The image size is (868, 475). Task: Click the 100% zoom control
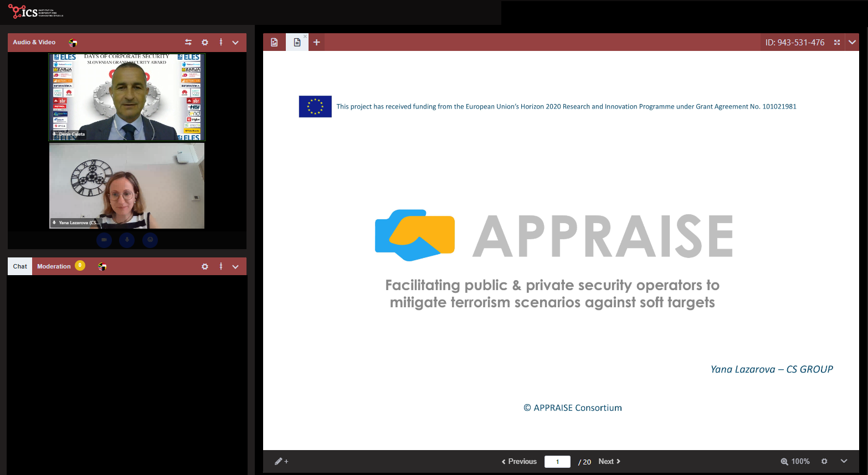pyautogui.click(x=795, y=461)
